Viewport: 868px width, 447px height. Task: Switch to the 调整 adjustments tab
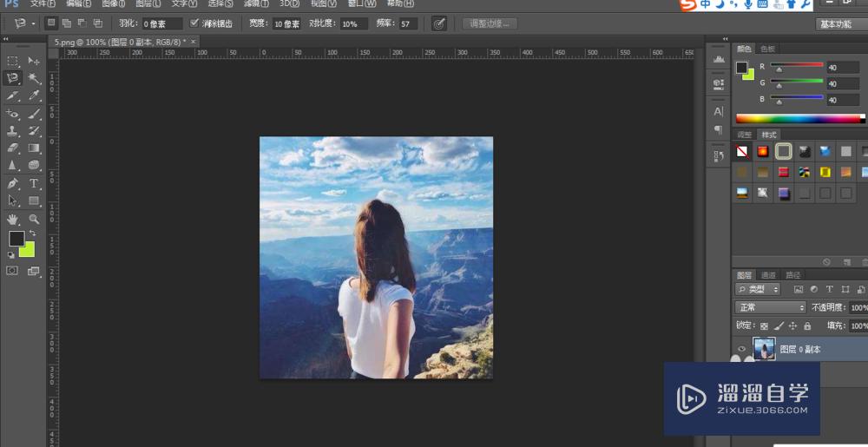(x=744, y=135)
